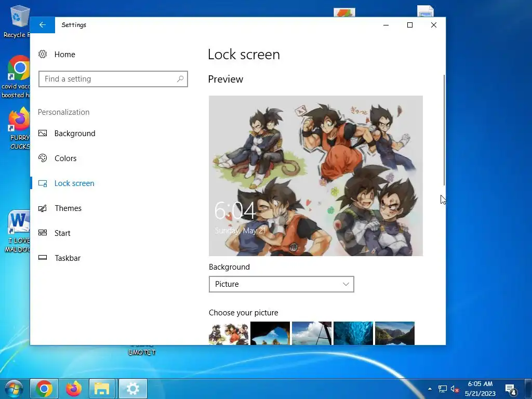Launch Firefox from the taskbar
The height and width of the screenshot is (399, 532).
[74, 389]
